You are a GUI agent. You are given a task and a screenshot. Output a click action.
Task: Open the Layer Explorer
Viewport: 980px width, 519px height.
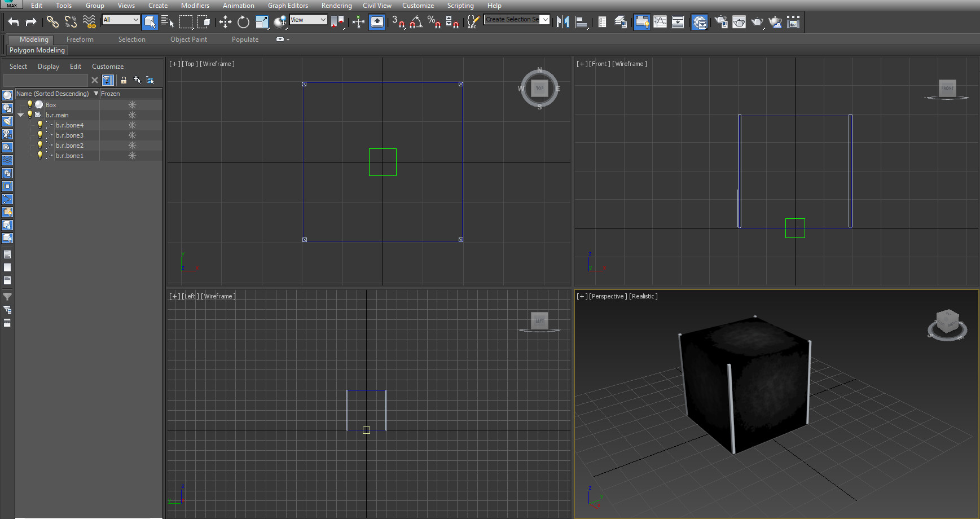621,22
